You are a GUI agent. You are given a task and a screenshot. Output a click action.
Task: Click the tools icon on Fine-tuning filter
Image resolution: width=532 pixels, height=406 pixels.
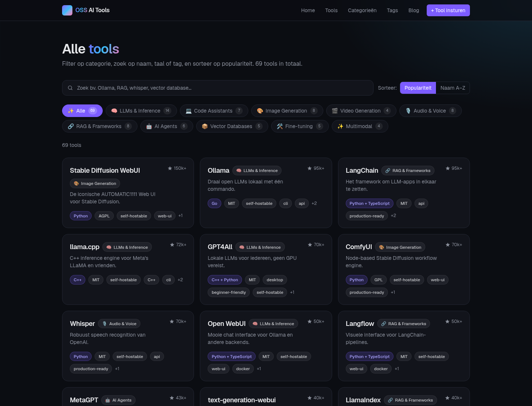(x=280, y=126)
